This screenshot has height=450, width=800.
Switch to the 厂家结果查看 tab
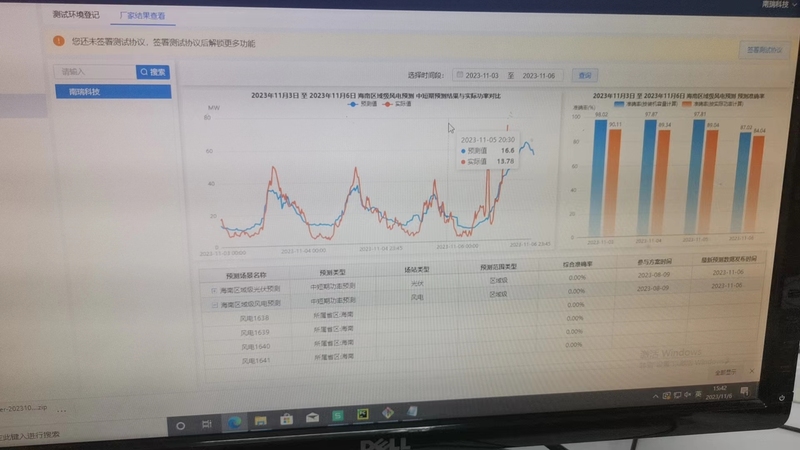[142, 16]
